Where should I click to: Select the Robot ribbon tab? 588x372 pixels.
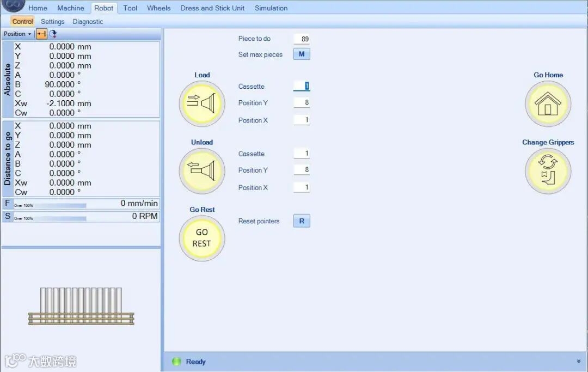click(103, 8)
